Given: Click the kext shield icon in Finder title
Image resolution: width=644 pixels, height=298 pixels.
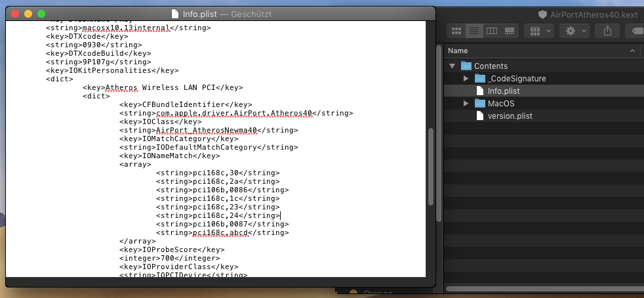Looking at the screenshot, I should tap(542, 15).
